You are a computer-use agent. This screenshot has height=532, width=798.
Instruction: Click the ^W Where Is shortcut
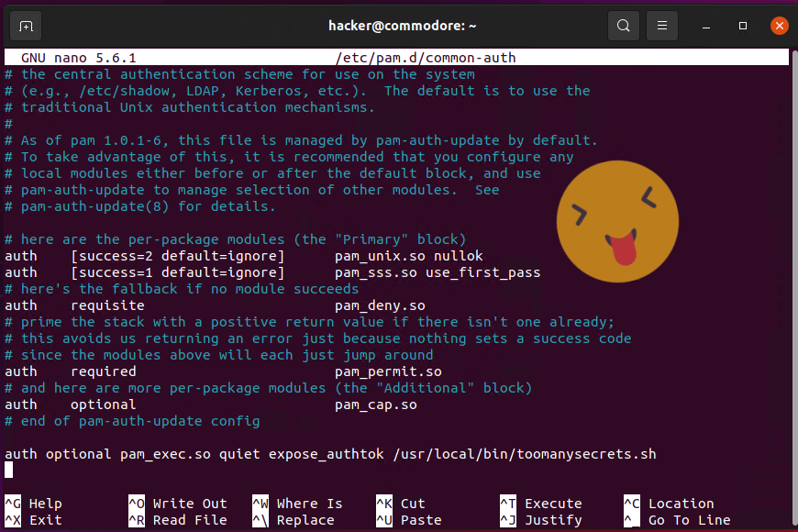pos(297,504)
